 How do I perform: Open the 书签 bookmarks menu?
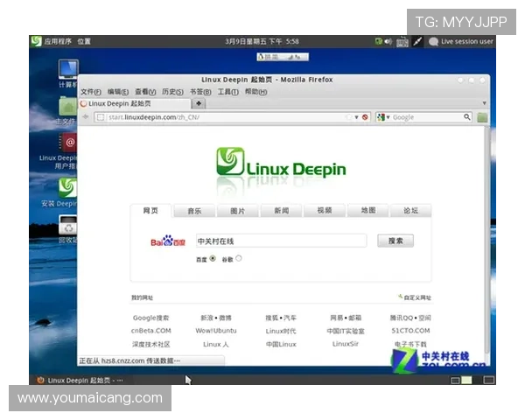click(x=199, y=92)
